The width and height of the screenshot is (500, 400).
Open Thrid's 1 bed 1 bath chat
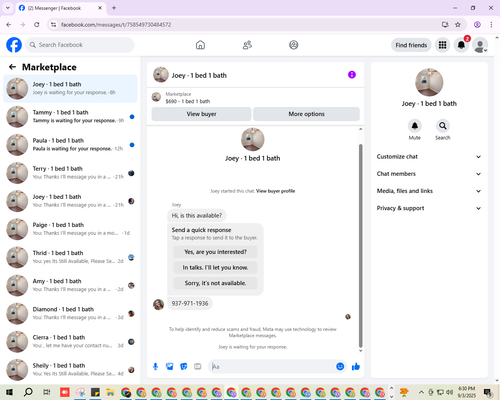70,257
